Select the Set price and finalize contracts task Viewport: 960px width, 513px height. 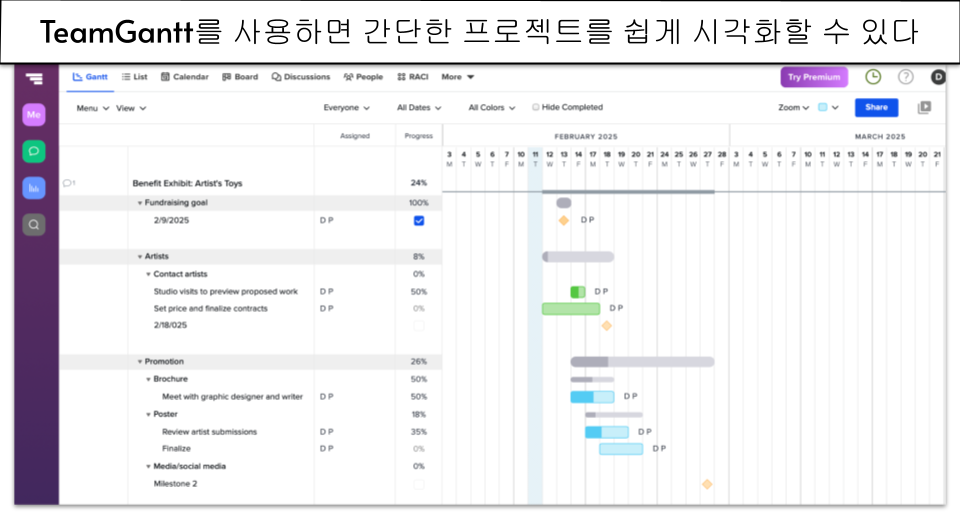210,309
